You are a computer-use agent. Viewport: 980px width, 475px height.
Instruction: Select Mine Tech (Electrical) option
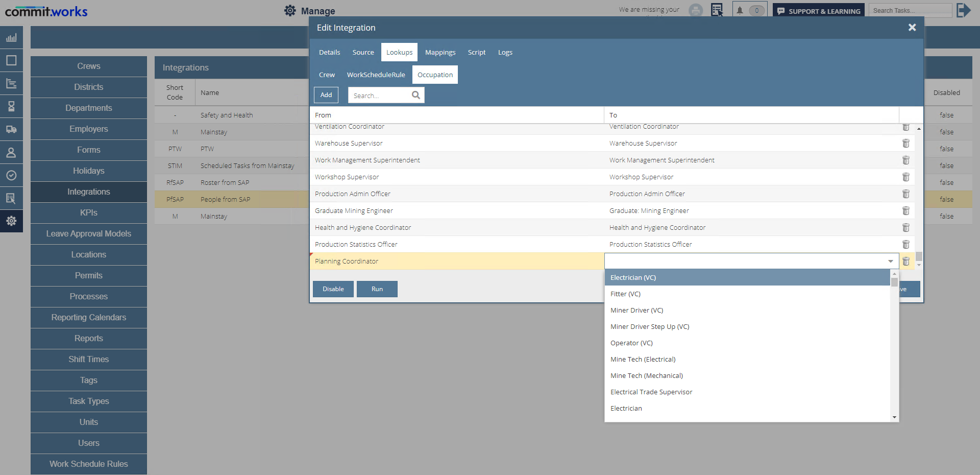coord(747,360)
